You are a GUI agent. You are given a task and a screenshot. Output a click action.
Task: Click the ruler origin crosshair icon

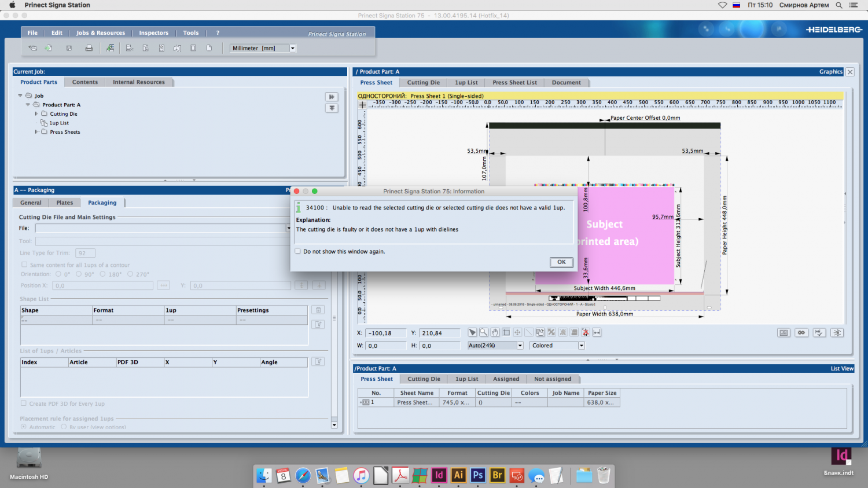tap(363, 105)
